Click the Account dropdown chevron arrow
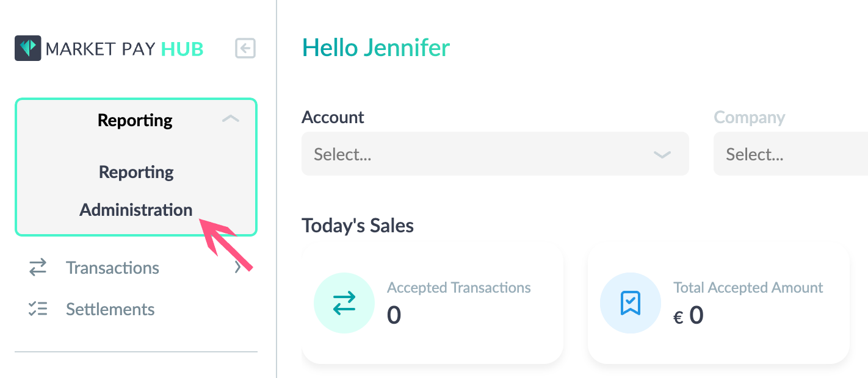Image resolution: width=868 pixels, height=378 pixels. point(662,155)
